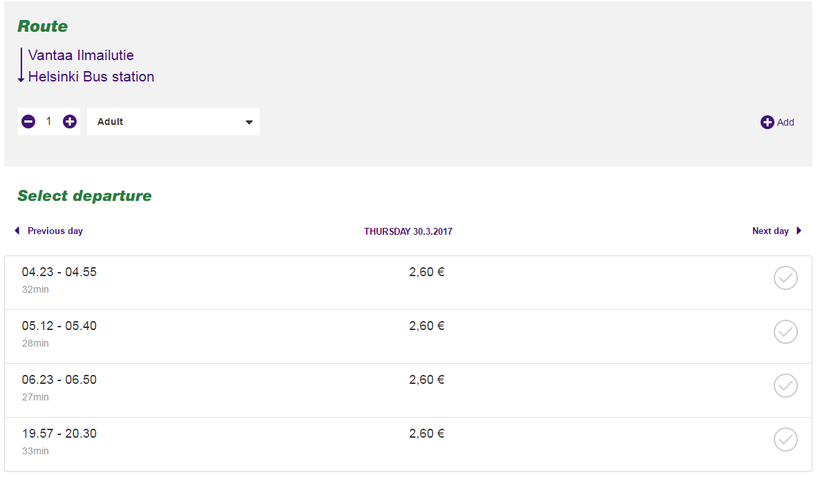Click the dropdown arrow beside Adult

[249, 123]
